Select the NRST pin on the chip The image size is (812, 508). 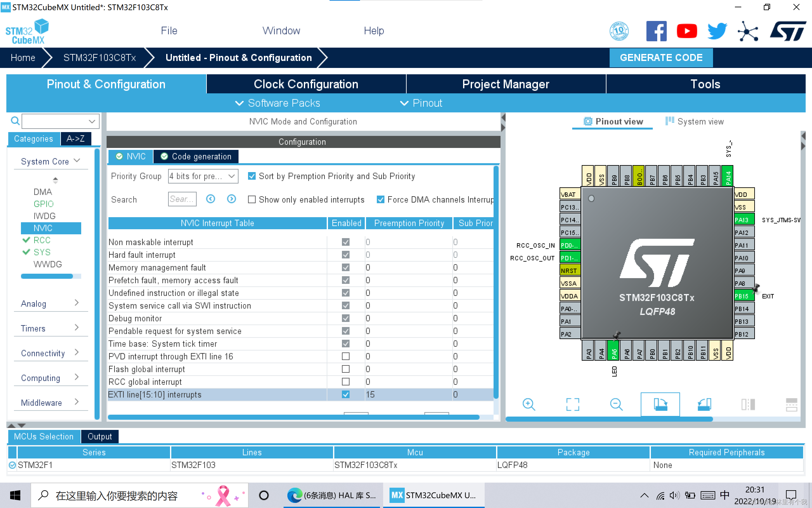[x=570, y=271]
